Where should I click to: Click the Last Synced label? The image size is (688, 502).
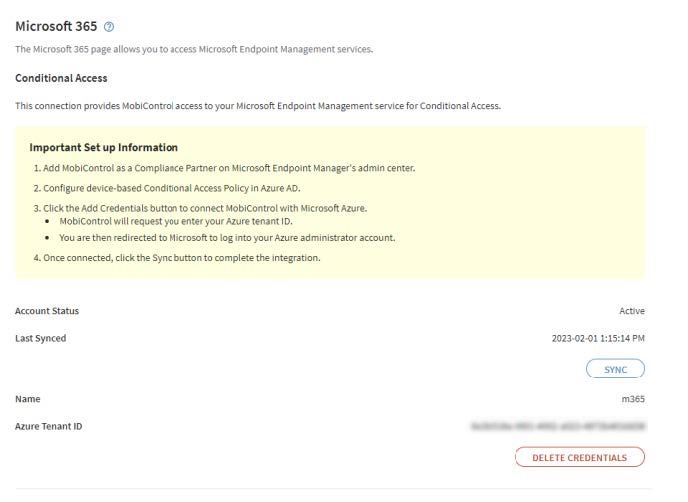[41, 338]
